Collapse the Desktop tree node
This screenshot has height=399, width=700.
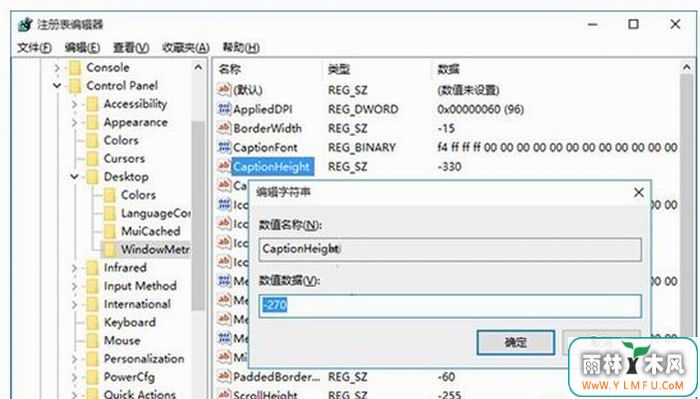[x=75, y=177]
